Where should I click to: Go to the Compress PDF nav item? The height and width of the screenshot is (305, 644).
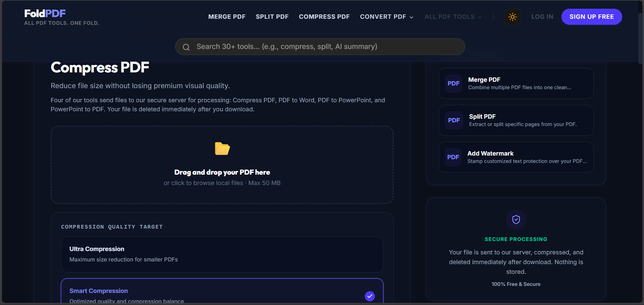pyautogui.click(x=324, y=17)
